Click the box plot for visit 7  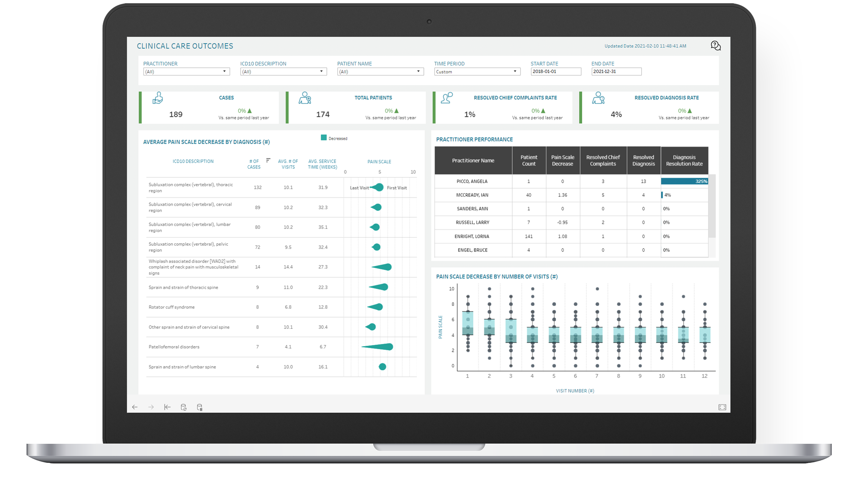click(x=597, y=335)
